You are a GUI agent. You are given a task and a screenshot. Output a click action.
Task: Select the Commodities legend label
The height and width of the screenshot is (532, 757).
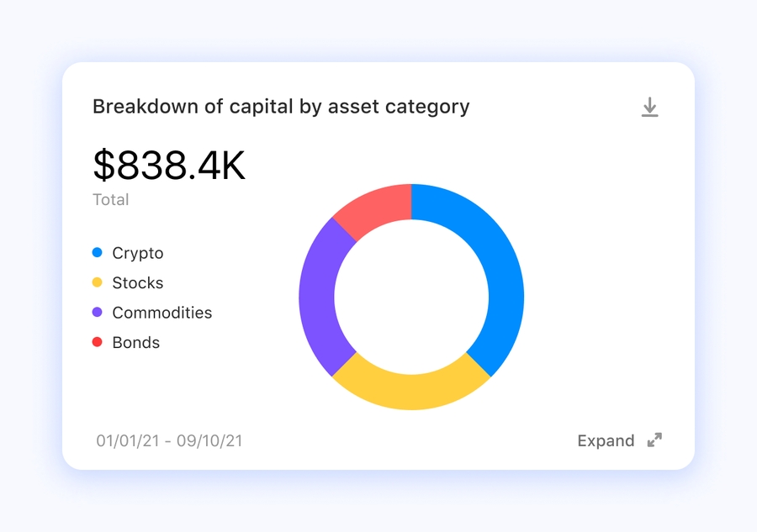coord(162,313)
